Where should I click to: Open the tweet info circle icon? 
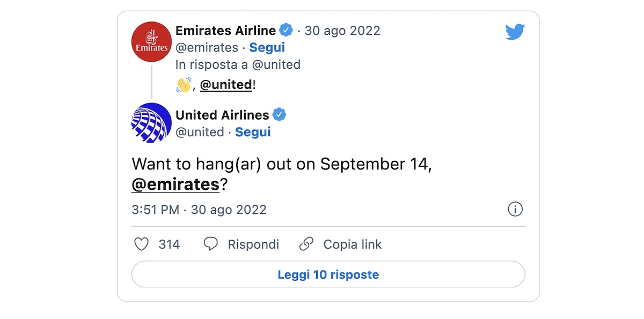coord(515,210)
